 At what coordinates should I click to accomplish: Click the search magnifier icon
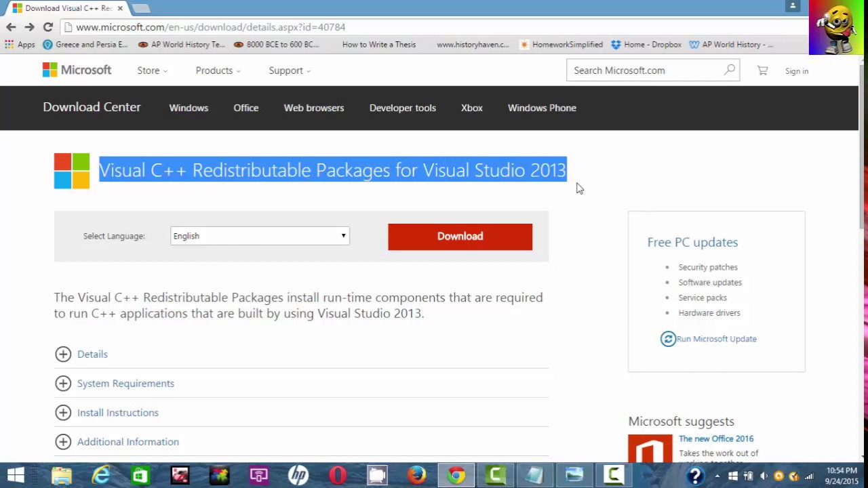tap(730, 70)
